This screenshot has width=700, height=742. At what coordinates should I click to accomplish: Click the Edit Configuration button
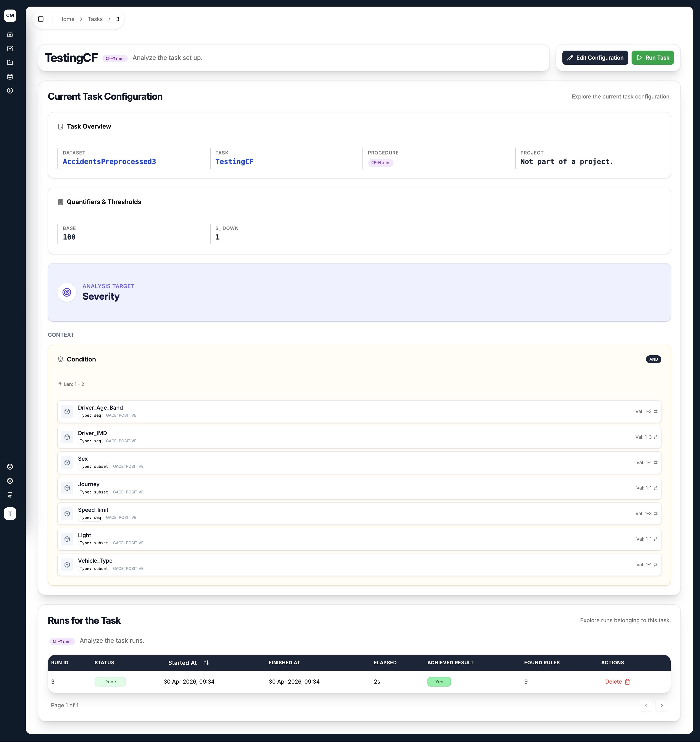(595, 57)
